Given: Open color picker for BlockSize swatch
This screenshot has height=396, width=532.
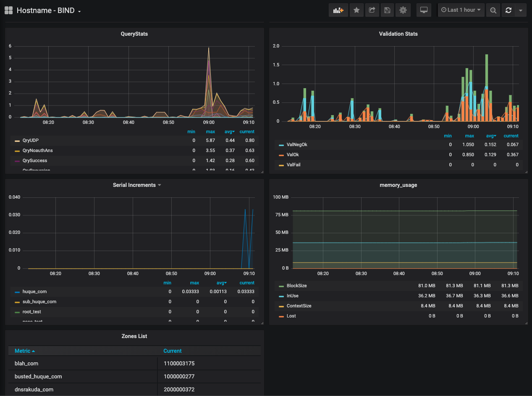Looking at the screenshot, I should coord(281,286).
